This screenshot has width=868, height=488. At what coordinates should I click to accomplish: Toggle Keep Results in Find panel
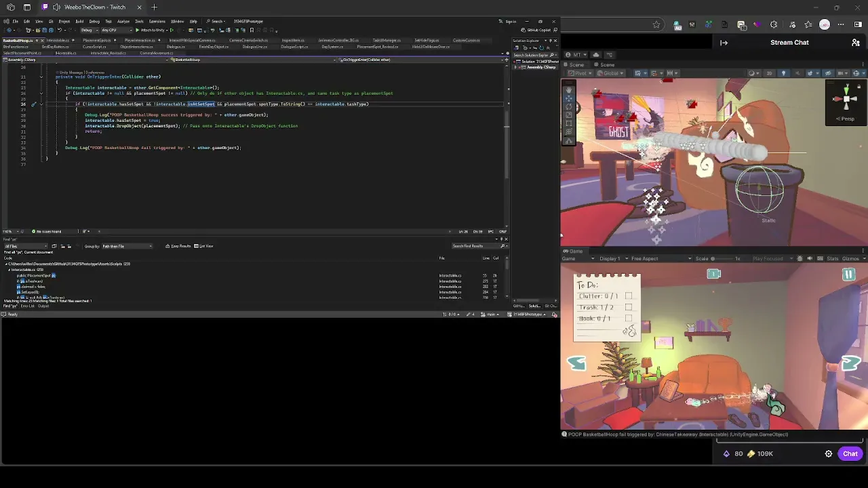pos(178,246)
